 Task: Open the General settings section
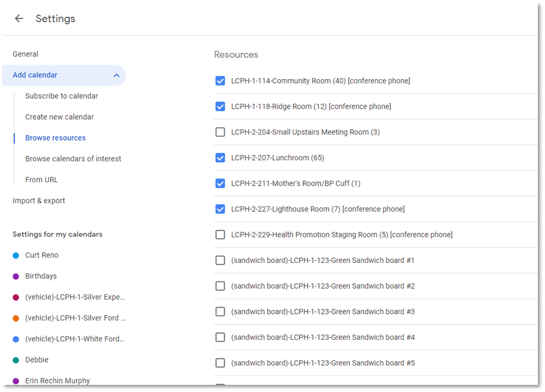[x=26, y=54]
